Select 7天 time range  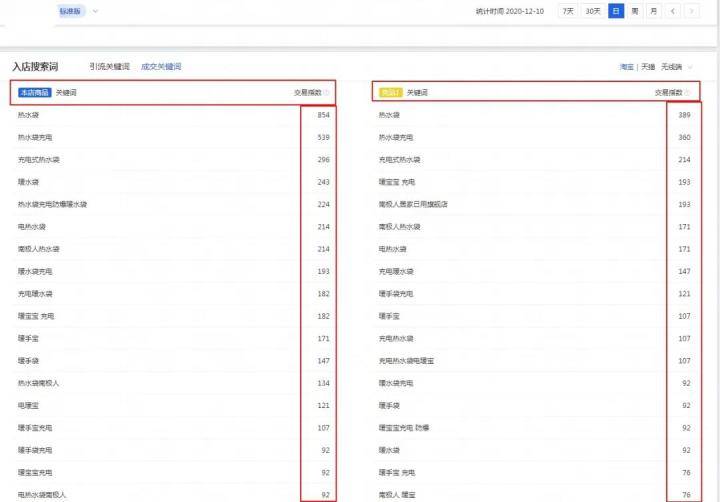568,11
